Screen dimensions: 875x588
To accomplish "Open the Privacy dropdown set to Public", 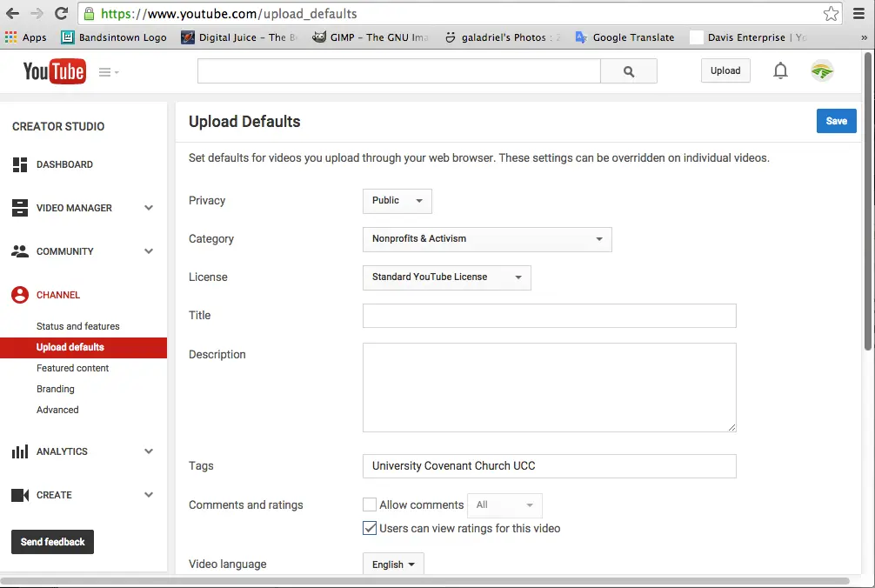I will [397, 201].
